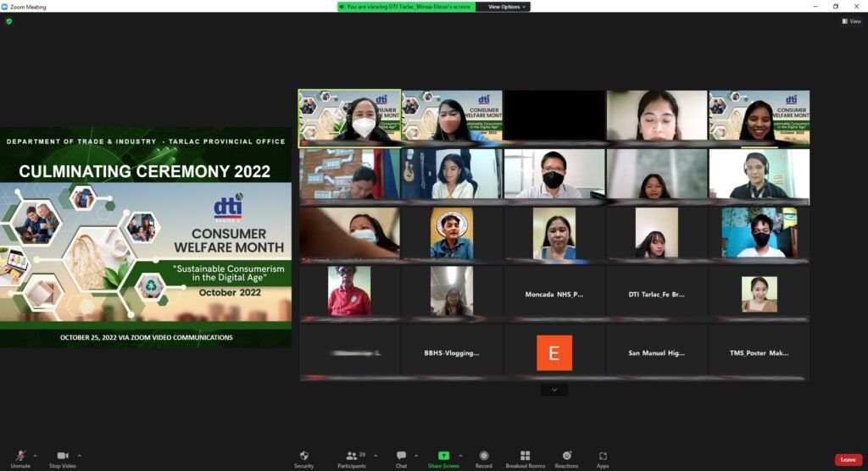The width and height of the screenshot is (868, 471).
Task: Open audio options arrow next to Unmute
Action: click(x=36, y=456)
